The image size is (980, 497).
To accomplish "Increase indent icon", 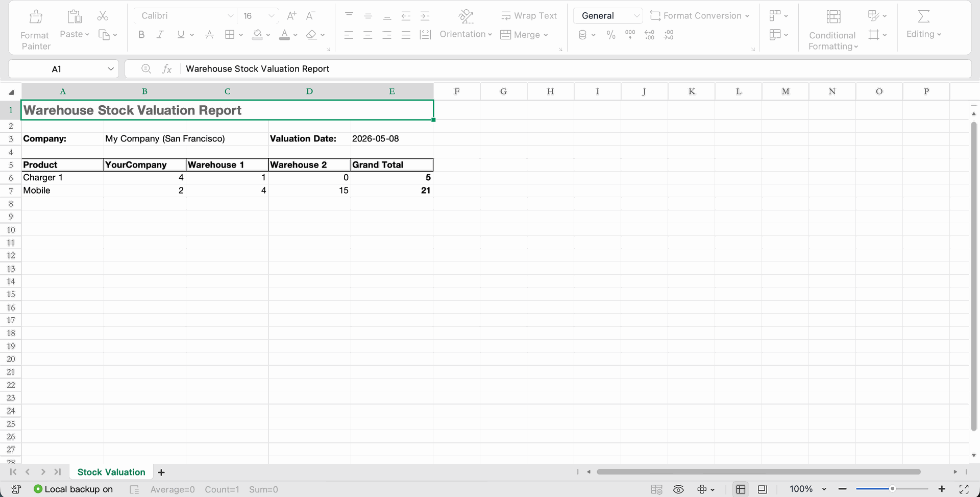I will click(425, 16).
